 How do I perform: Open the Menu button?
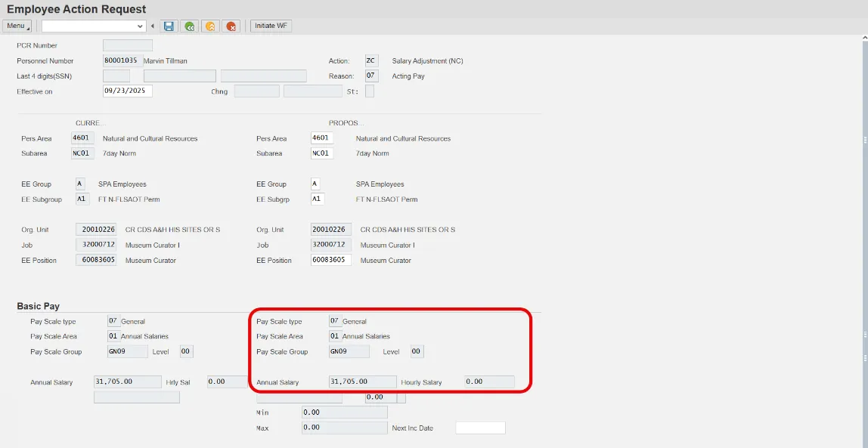point(17,26)
